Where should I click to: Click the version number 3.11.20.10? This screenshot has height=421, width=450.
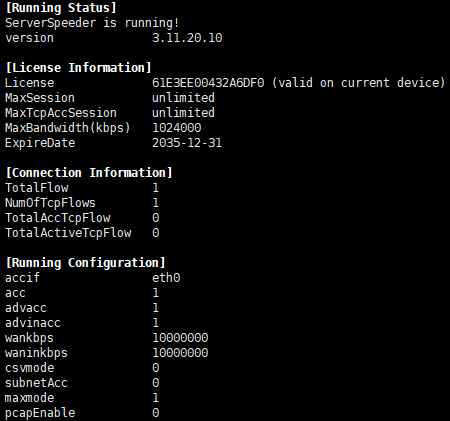tap(187, 38)
